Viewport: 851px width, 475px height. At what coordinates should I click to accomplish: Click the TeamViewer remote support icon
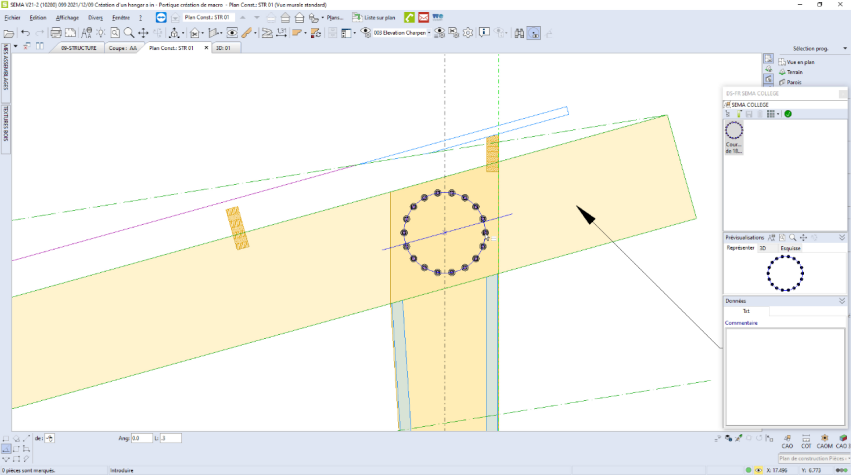click(x=162, y=18)
